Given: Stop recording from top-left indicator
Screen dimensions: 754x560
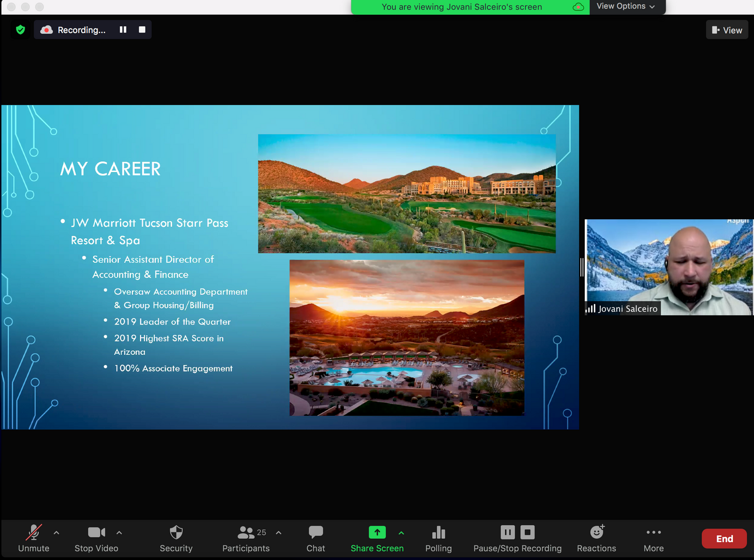Looking at the screenshot, I should pyautogui.click(x=142, y=30).
